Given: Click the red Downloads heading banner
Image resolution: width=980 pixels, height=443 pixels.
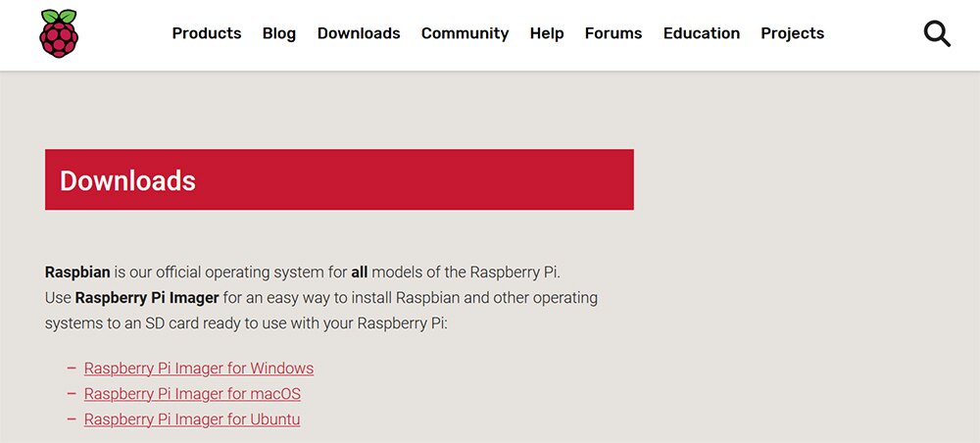Looking at the screenshot, I should click(339, 179).
